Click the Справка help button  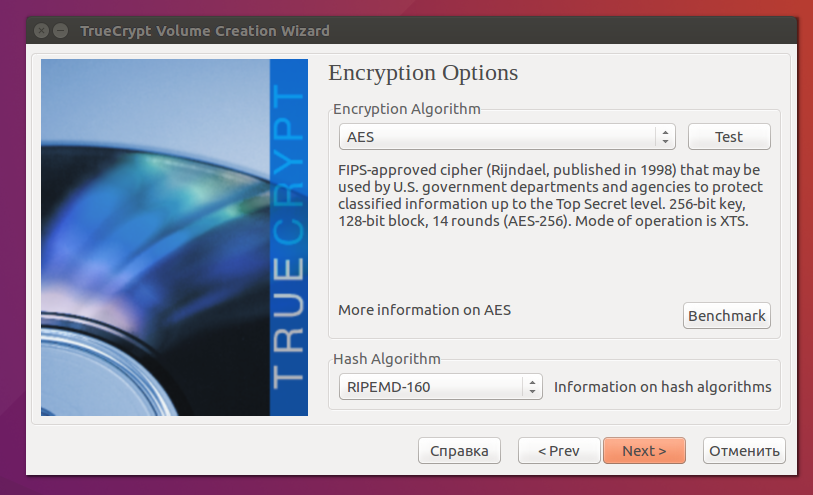(x=459, y=451)
